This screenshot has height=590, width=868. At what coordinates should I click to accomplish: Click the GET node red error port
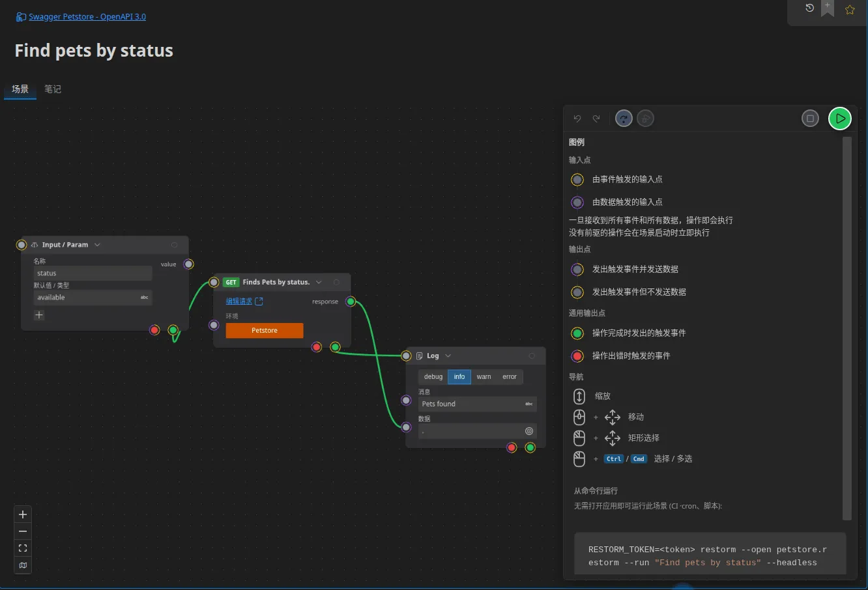pyautogui.click(x=317, y=347)
